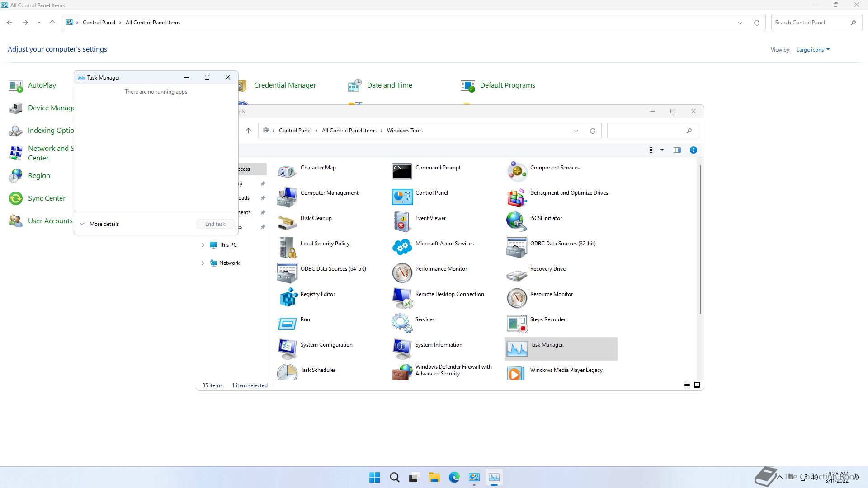This screenshot has width=868, height=488.
Task: Select the Run icon
Action: (287, 324)
